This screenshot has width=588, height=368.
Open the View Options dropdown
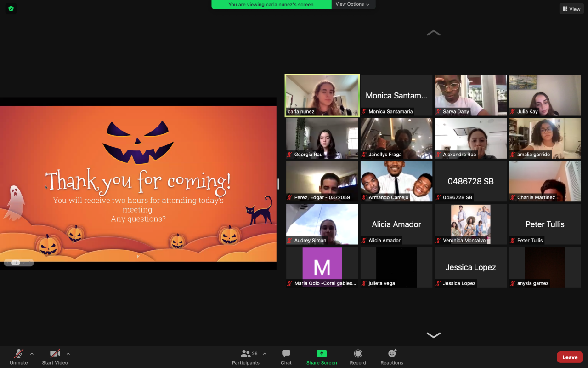point(353,4)
